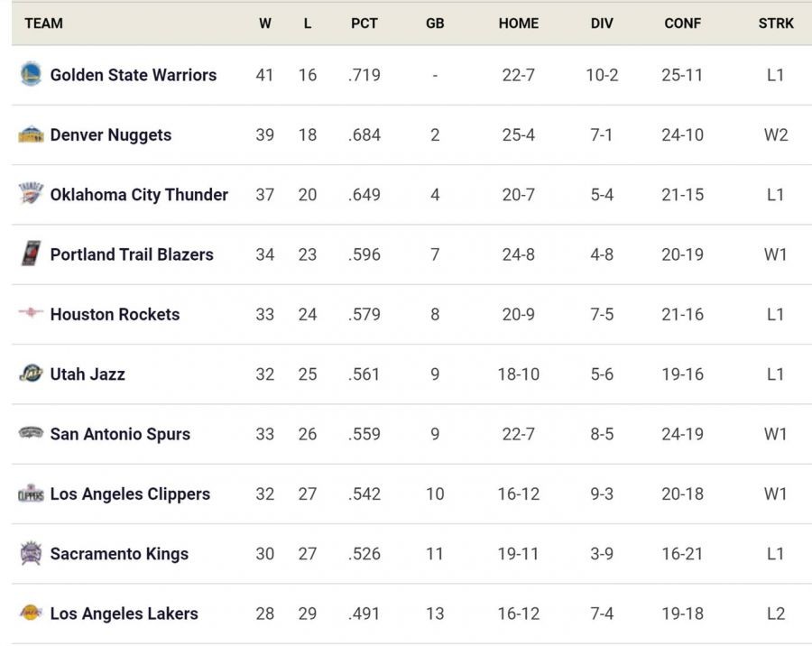Click the Los Angeles Lakers logo icon
The height and width of the screenshot is (646, 812).
coord(31,614)
